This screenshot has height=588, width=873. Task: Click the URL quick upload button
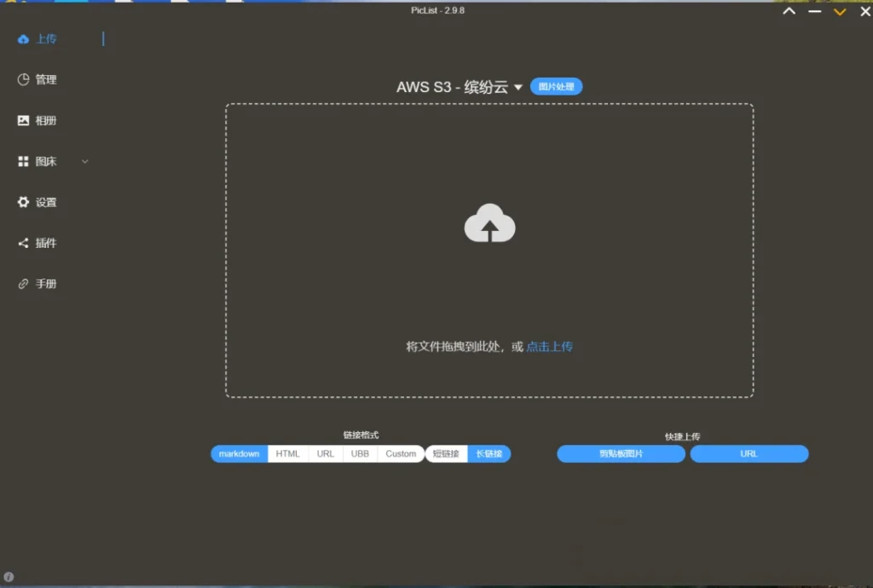(x=749, y=454)
